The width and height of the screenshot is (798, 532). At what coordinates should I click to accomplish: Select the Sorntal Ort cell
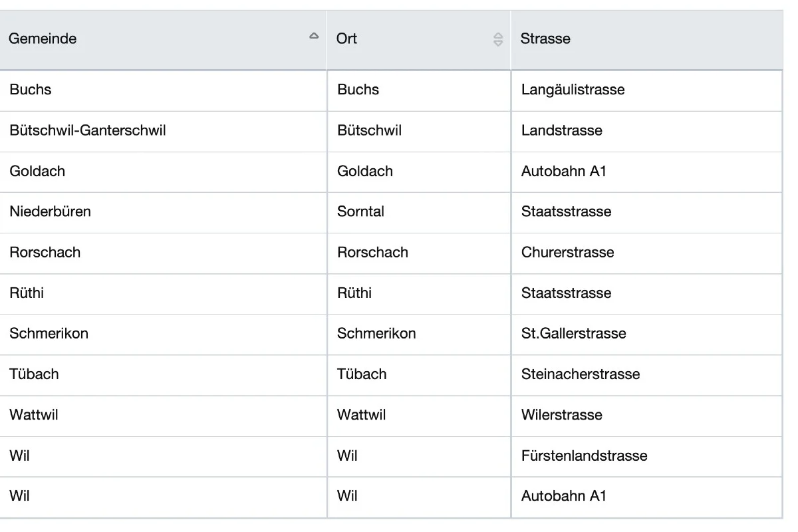pos(419,212)
